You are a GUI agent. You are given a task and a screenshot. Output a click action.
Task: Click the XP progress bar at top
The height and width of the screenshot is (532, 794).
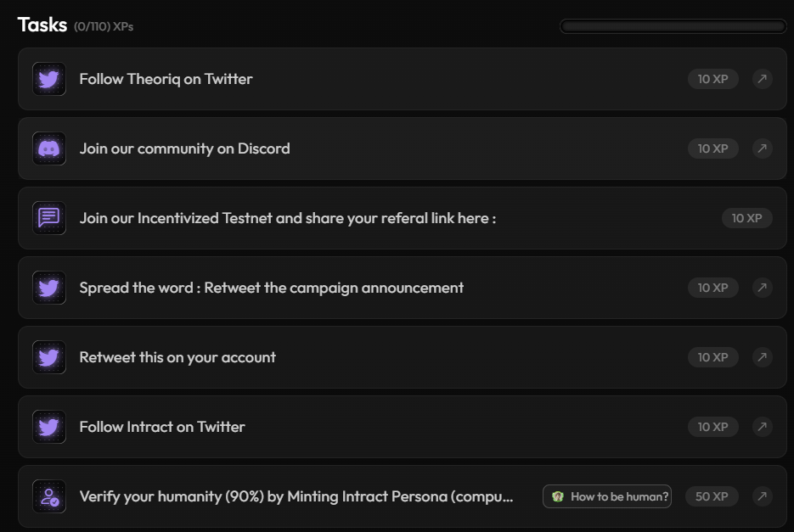[x=673, y=26]
